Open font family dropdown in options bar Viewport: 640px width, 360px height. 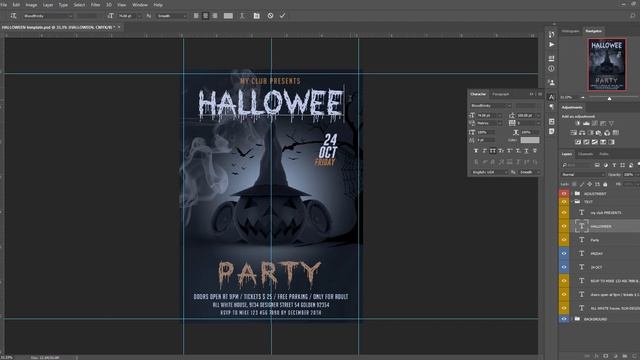47,16
